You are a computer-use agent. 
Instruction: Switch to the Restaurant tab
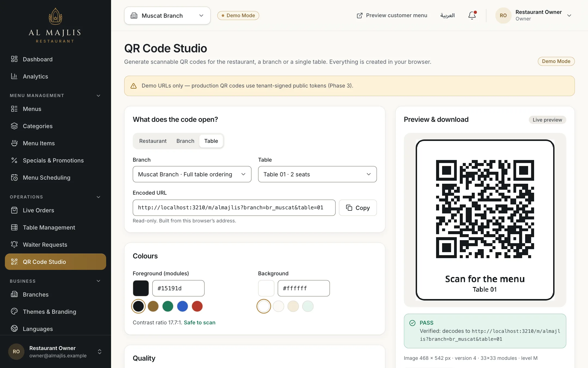click(153, 141)
